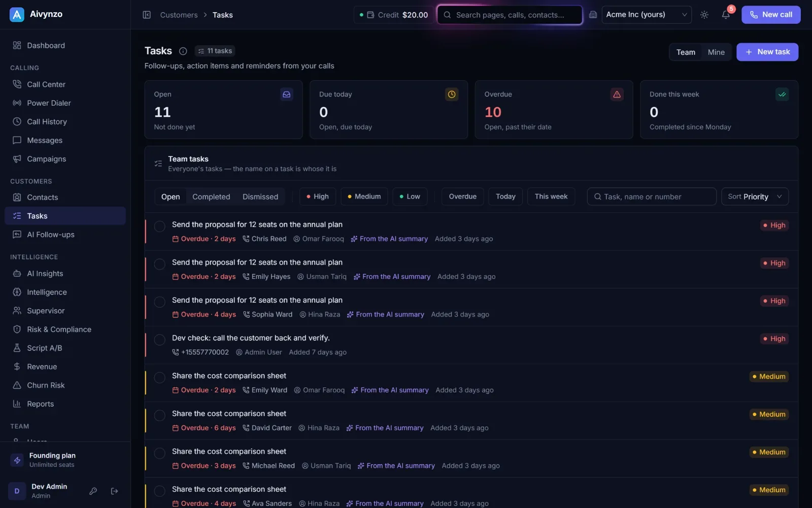
Task: Open Power Dialer
Action: pyautogui.click(x=65, y=103)
